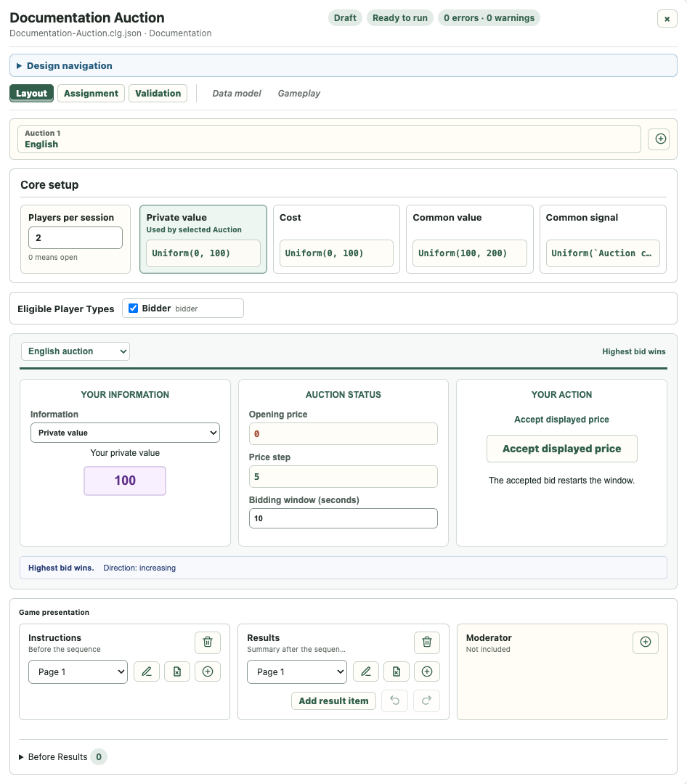
Task: Click the Moderator Not included text
Action: pyautogui.click(x=488, y=649)
